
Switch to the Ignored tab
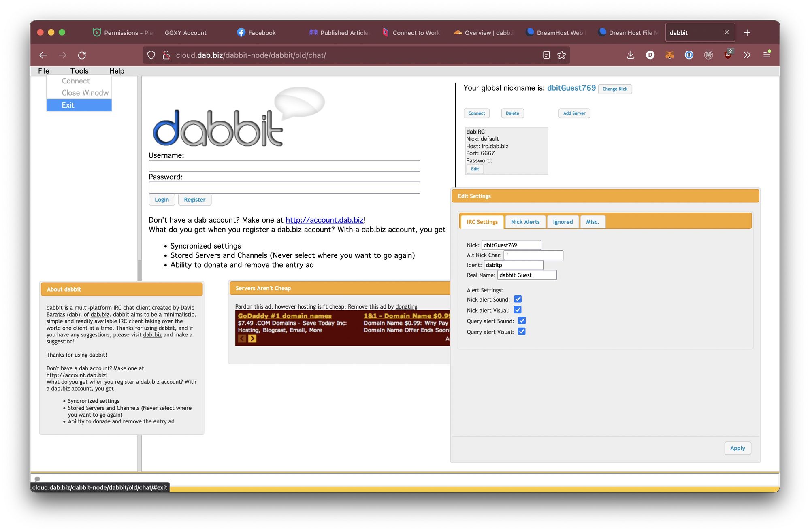pos(563,222)
